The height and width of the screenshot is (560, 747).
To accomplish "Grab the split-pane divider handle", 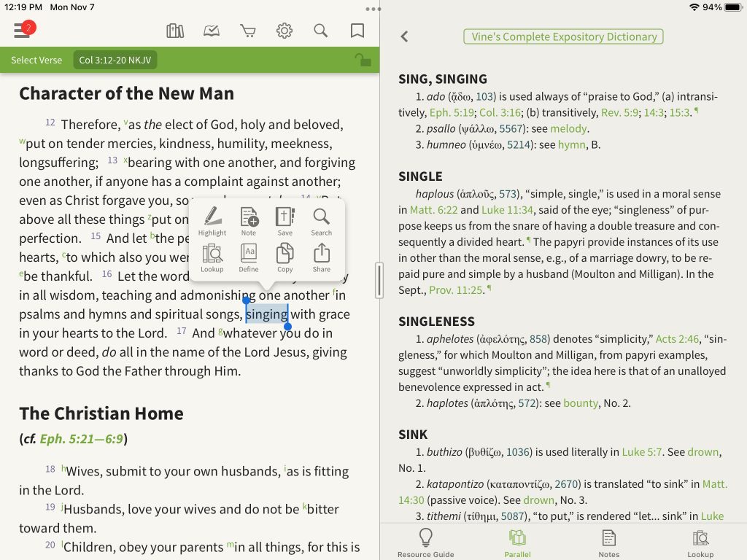I will coord(379,281).
